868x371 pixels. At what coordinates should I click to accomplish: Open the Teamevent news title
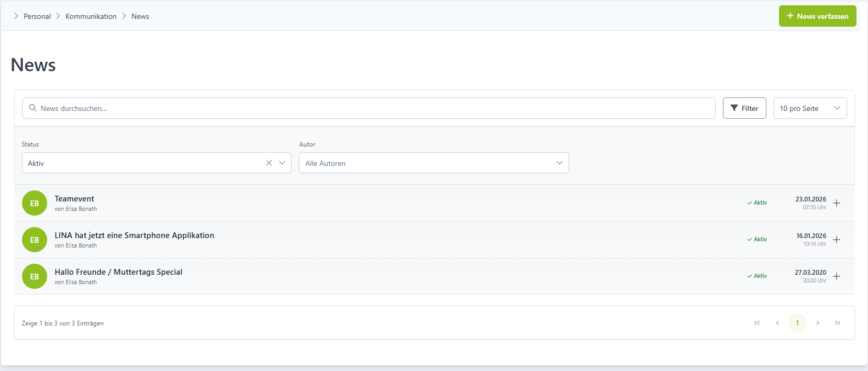pos(74,199)
